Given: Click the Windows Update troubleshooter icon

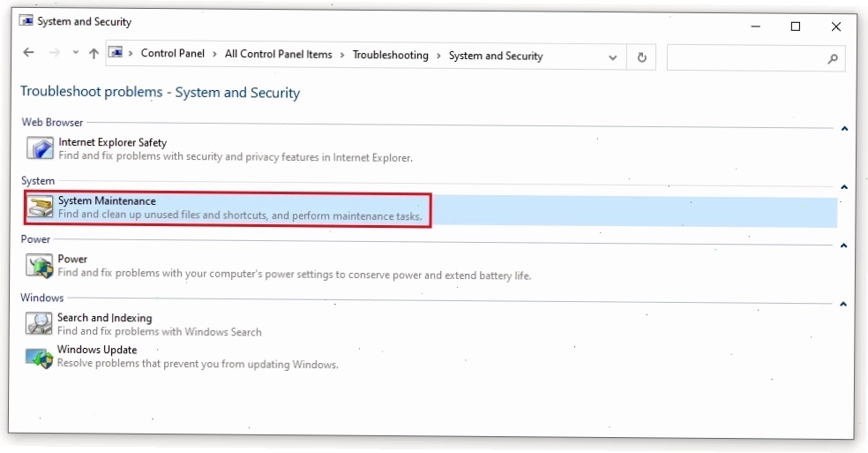Looking at the screenshot, I should pyautogui.click(x=39, y=358).
